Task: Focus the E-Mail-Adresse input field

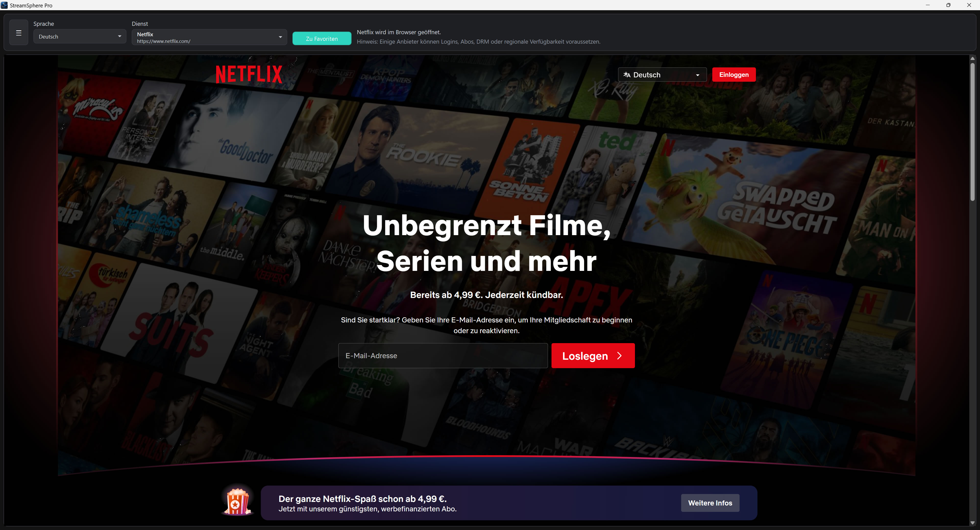Action: 443,355
